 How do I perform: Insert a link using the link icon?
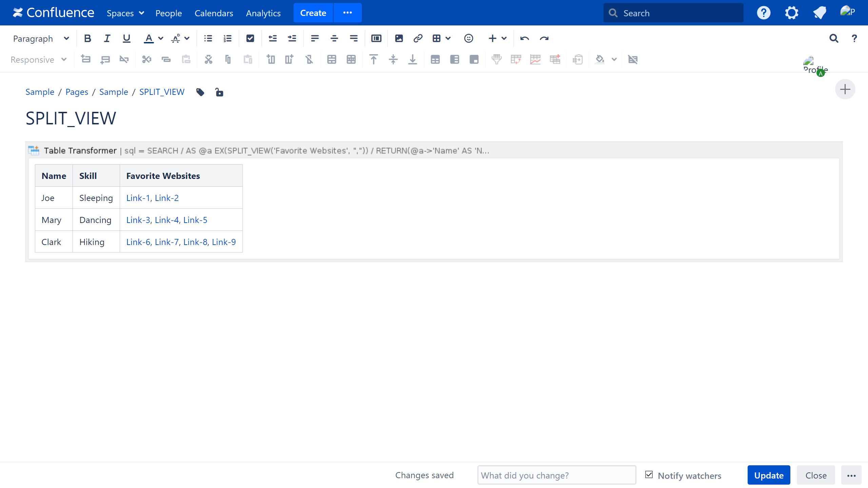click(418, 38)
